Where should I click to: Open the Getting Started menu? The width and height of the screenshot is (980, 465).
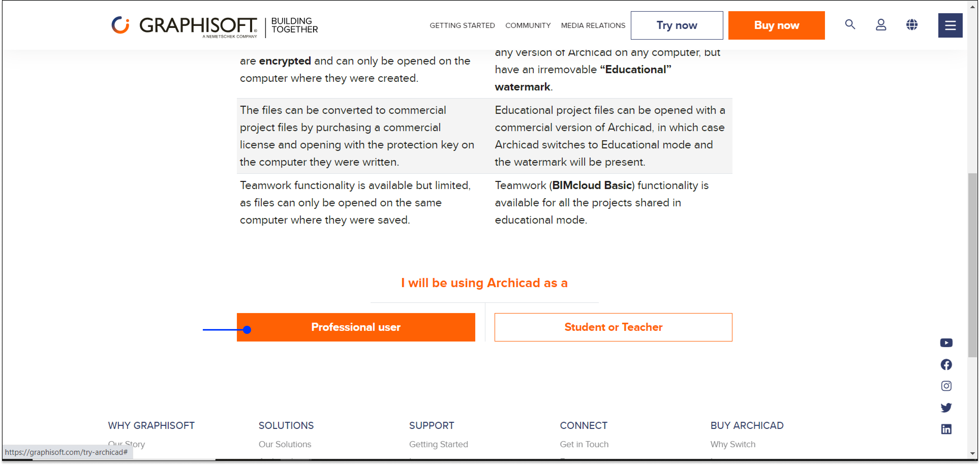(x=462, y=25)
